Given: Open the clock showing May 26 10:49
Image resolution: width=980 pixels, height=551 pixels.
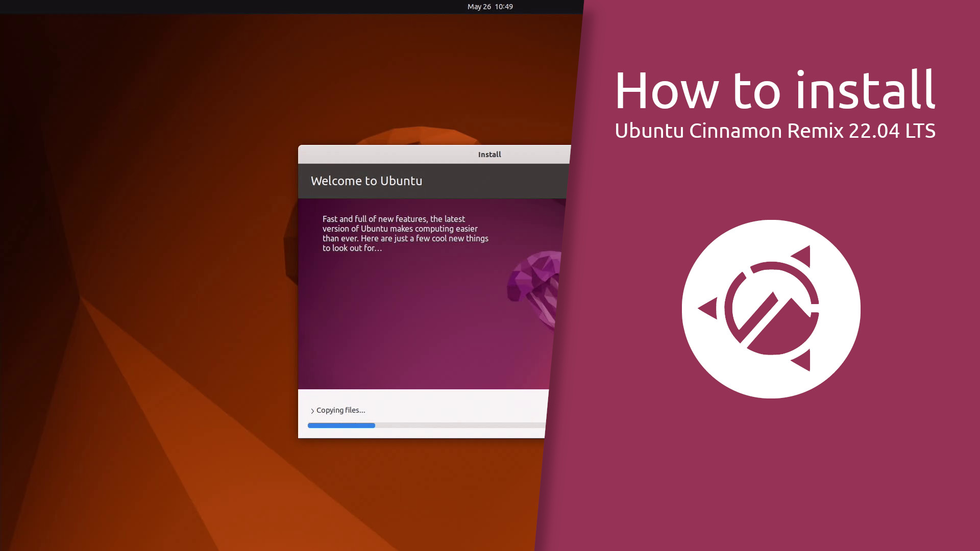Looking at the screenshot, I should coord(490,7).
